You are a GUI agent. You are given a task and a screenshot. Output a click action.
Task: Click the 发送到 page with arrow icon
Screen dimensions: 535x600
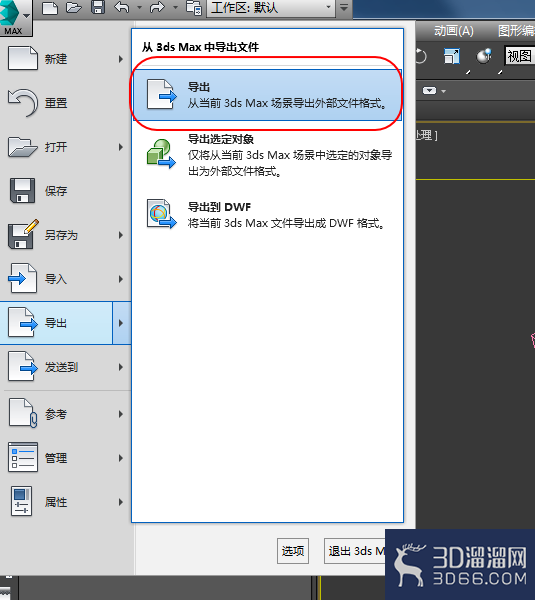(x=23, y=366)
